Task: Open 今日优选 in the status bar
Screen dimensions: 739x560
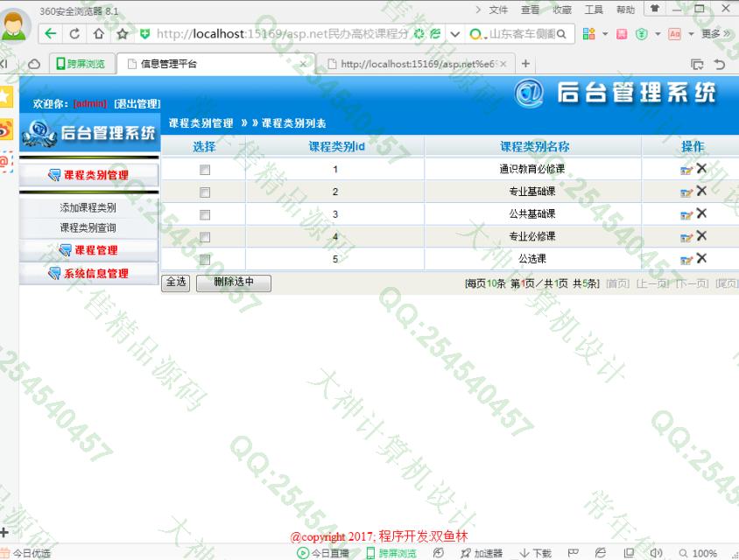Action: tap(26, 553)
